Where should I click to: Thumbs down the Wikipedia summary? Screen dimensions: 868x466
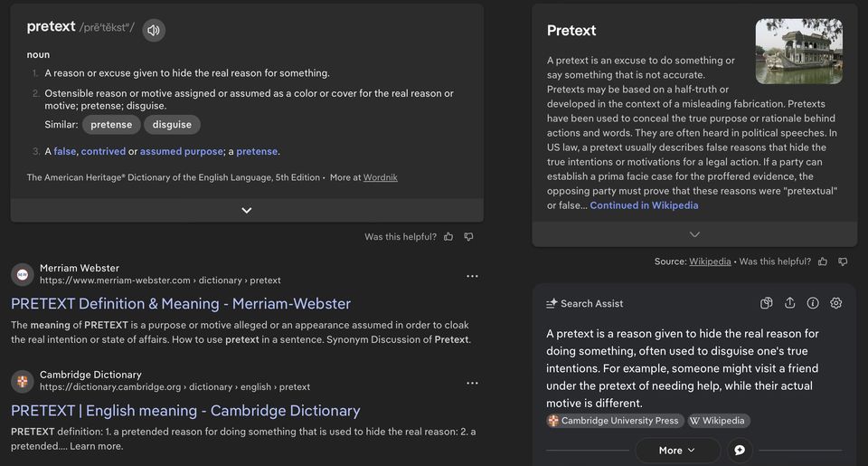pos(843,262)
